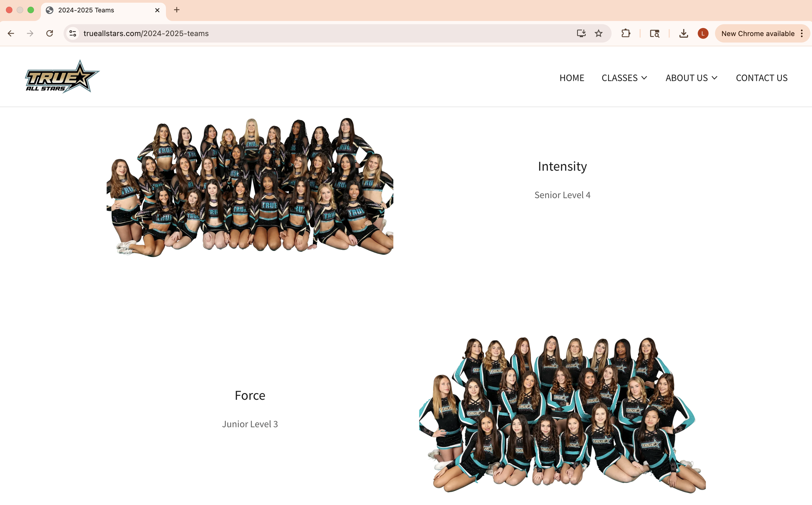Open a new browser tab
The width and height of the screenshot is (812, 505).
pos(176,10)
